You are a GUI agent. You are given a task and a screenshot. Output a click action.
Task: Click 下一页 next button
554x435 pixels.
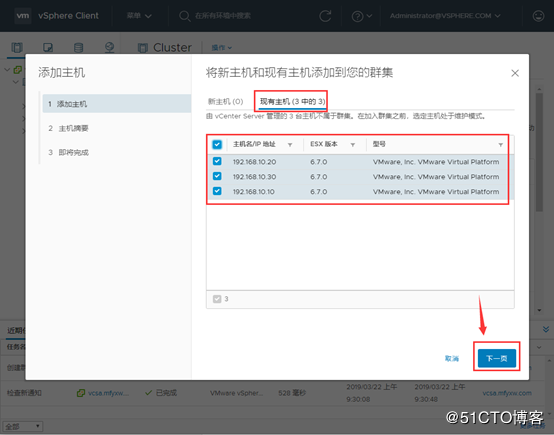click(496, 358)
